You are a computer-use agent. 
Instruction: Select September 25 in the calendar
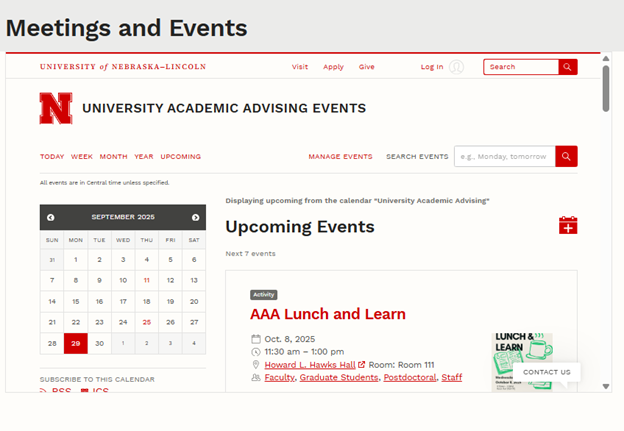147,322
